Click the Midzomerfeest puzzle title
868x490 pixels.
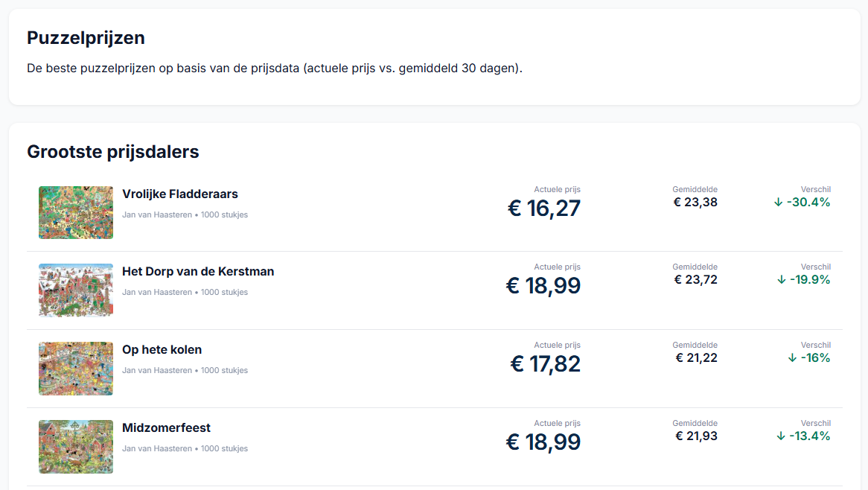click(166, 428)
